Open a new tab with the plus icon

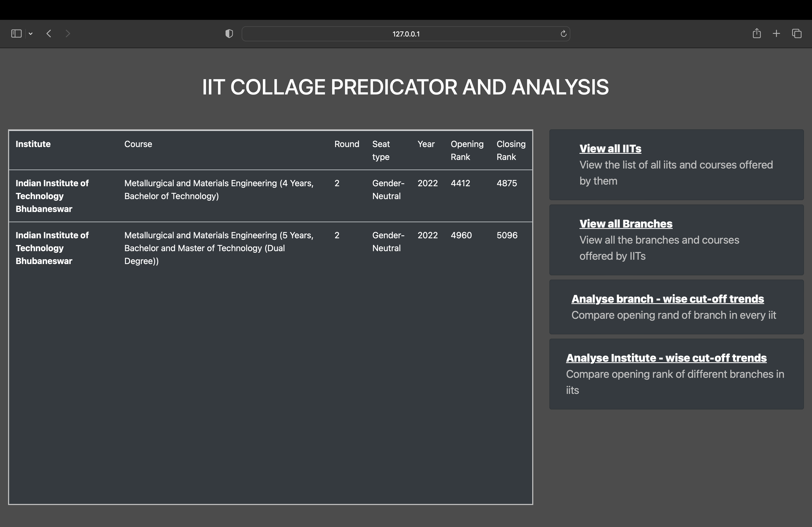(x=776, y=33)
